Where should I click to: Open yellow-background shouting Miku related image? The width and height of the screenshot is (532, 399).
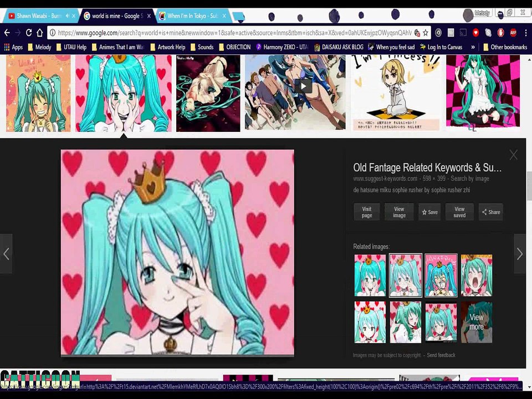coord(477,275)
